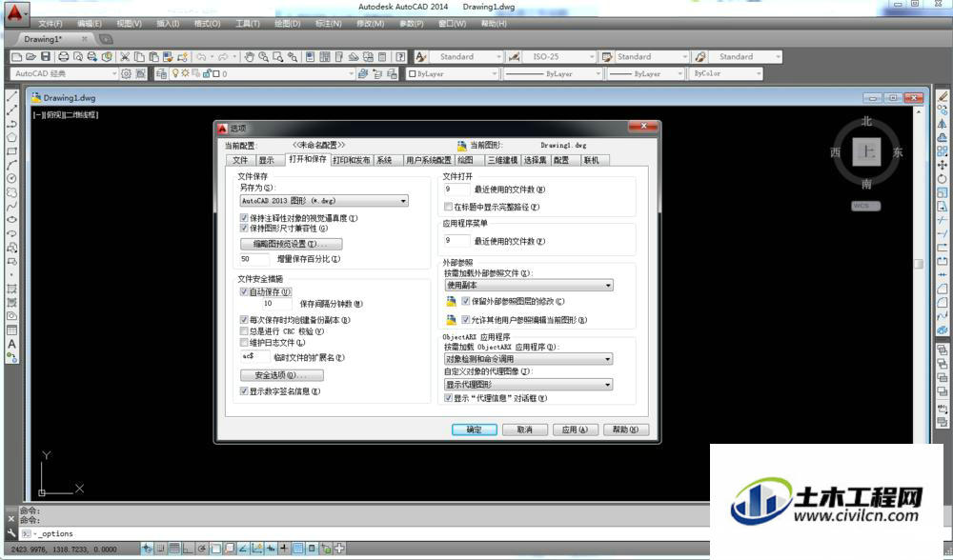Click the Help question mark toolbar icon
The width and height of the screenshot is (953, 560).
[x=400, y=56]
